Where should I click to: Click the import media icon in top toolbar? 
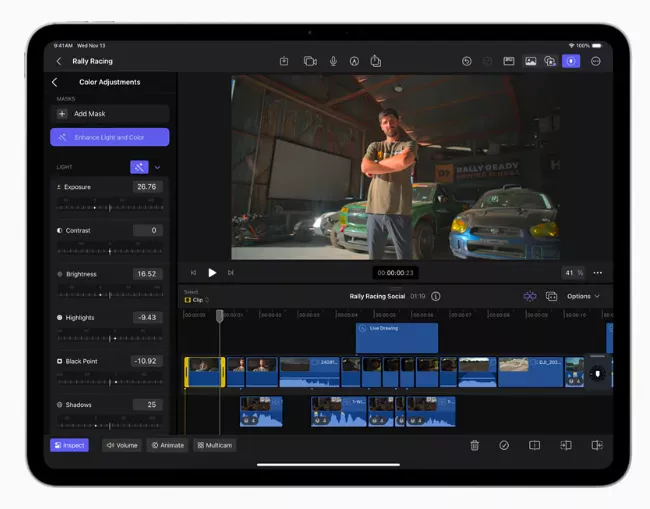284,61
